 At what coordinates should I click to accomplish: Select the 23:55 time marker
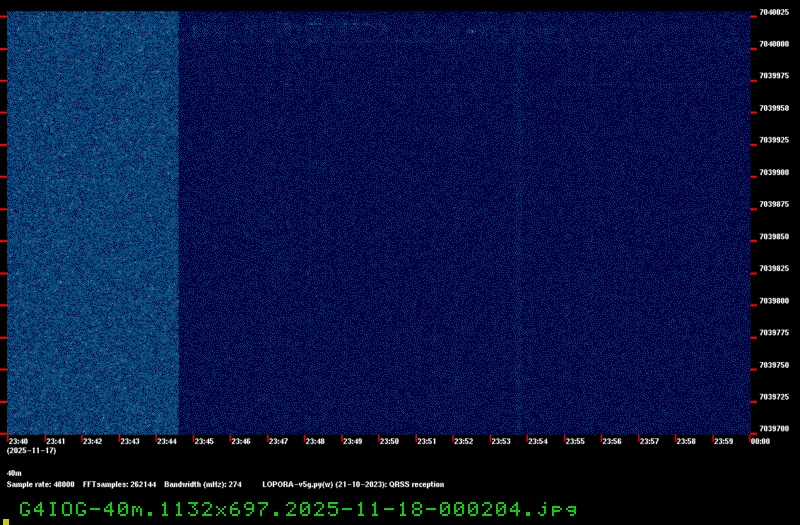575,441
